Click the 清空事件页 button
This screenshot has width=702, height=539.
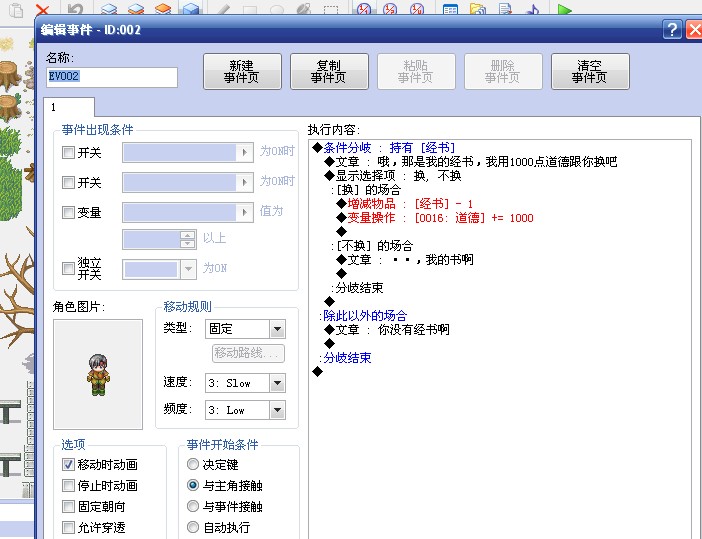click(x=590, y=72)
